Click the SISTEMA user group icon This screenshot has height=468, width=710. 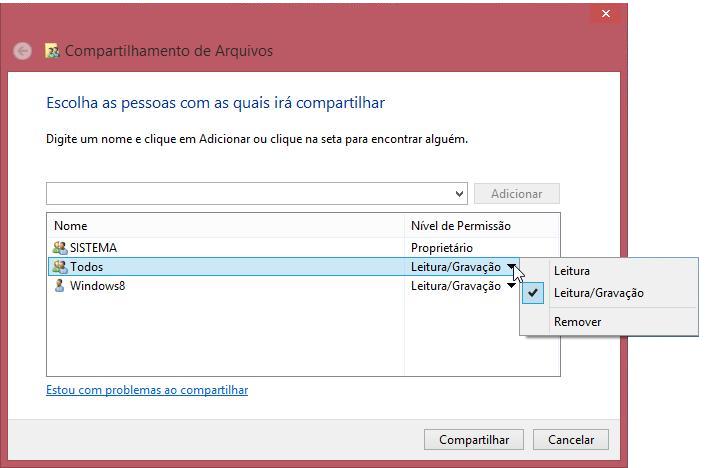pyautogui.click(x=59, y=248)
